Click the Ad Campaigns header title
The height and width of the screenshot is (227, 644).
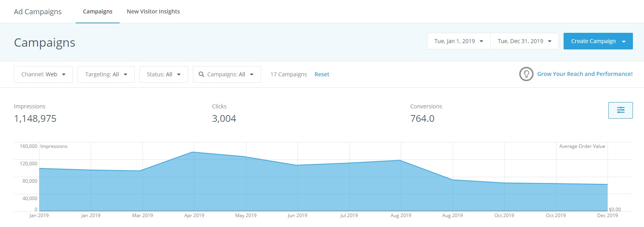pyautogui.click(x=38, y=11)
